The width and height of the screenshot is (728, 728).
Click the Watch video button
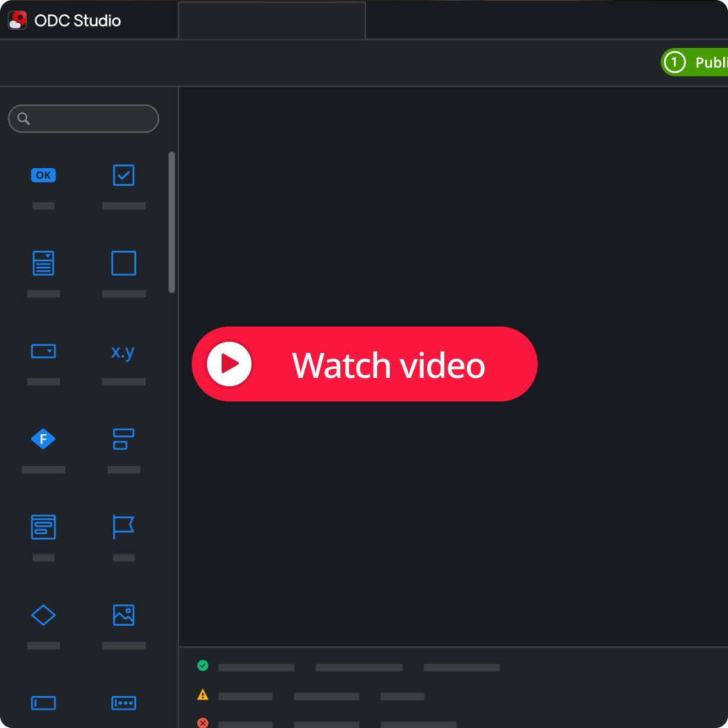(x=365, y=364)
